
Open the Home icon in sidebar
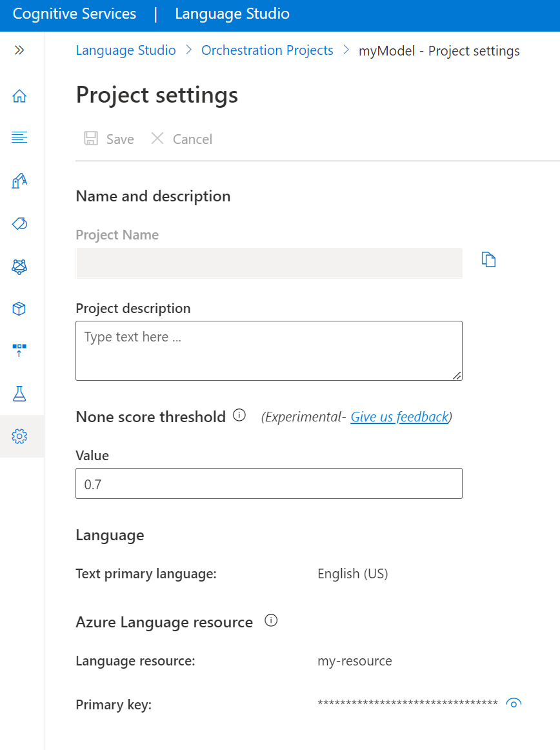point(19,96)
